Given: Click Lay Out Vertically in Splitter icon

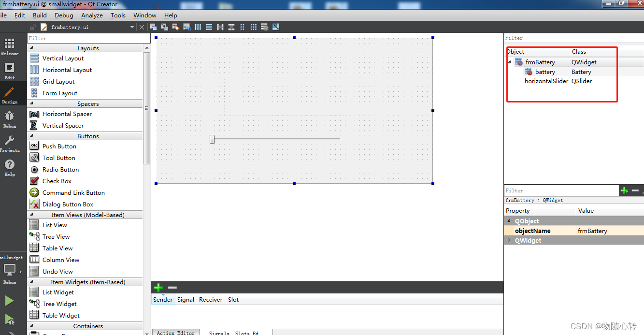Looking at the screenshot, I should 231,27.
